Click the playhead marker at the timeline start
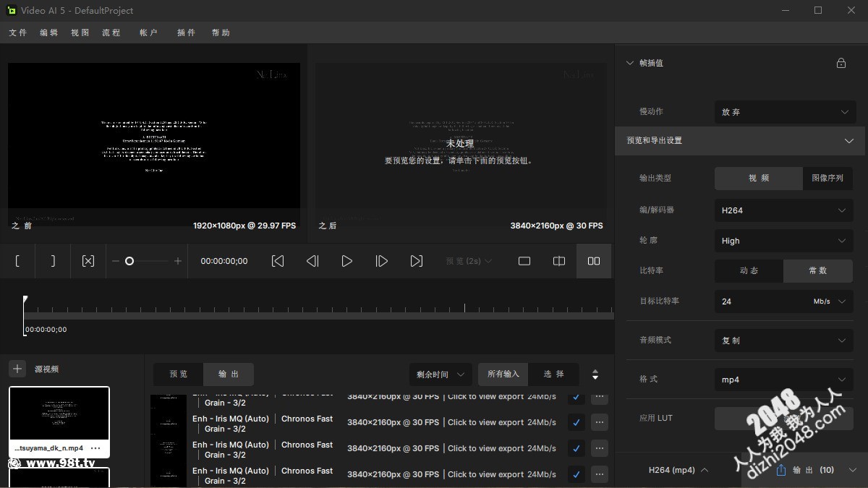This screenshot has height=488, width=868. coord(25,299)
